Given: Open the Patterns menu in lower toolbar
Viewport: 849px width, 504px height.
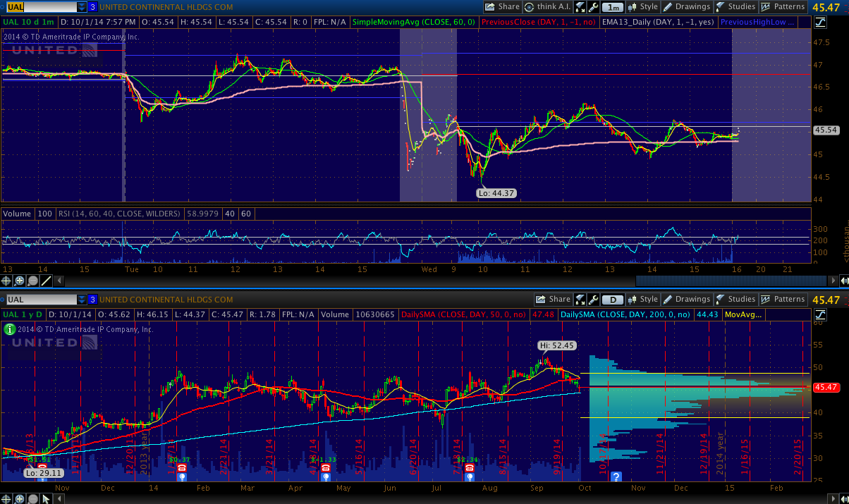Looking at the screenshot, I should (x=783, y=300).
